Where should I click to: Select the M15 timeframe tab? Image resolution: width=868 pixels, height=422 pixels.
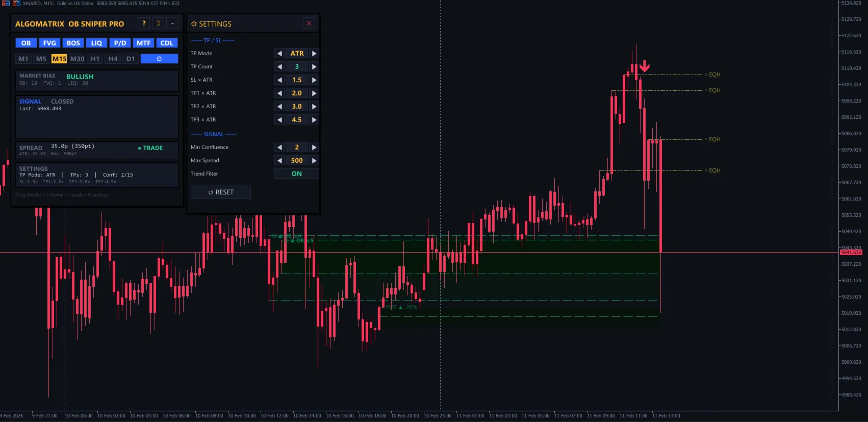click(59, 59)
